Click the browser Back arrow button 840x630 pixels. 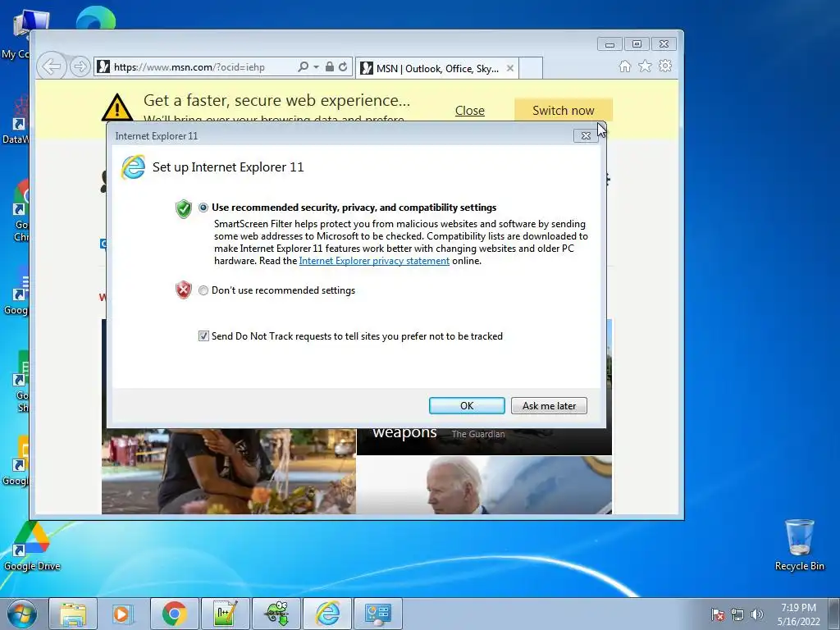52,67
